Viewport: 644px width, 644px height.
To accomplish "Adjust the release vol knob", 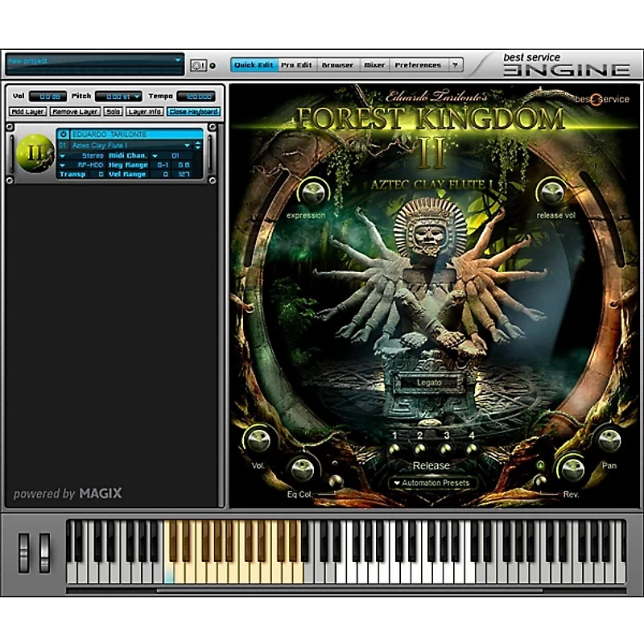I will pyautogui.click(x=551, y=192).
